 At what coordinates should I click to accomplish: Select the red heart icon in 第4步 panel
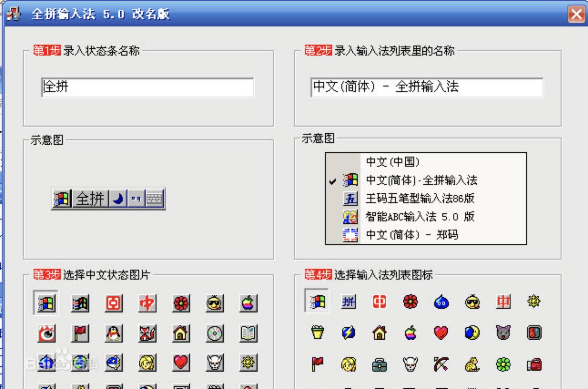(441, 333)
